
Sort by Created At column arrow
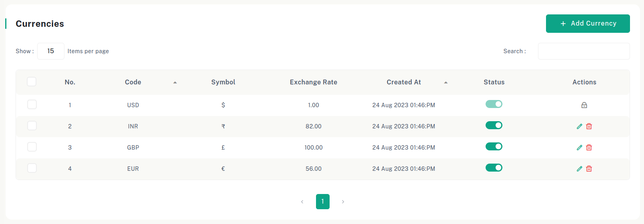[446, 82]
